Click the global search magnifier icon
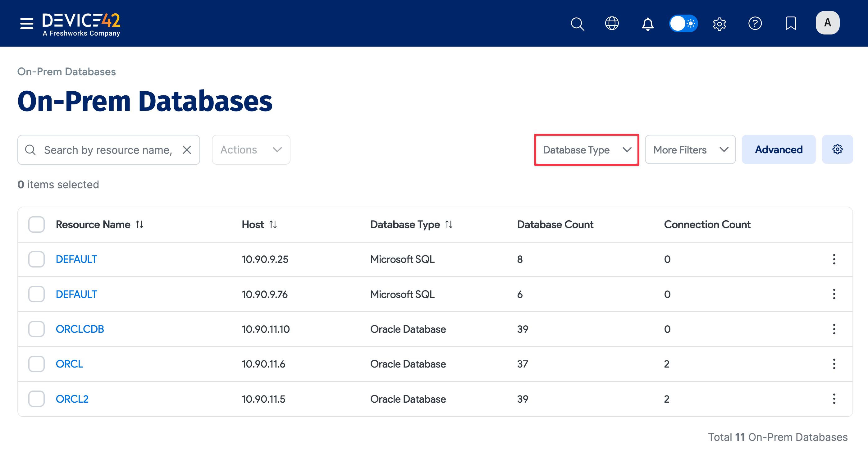This screenshot has height=471, width=868. click(x=577, y=24)
